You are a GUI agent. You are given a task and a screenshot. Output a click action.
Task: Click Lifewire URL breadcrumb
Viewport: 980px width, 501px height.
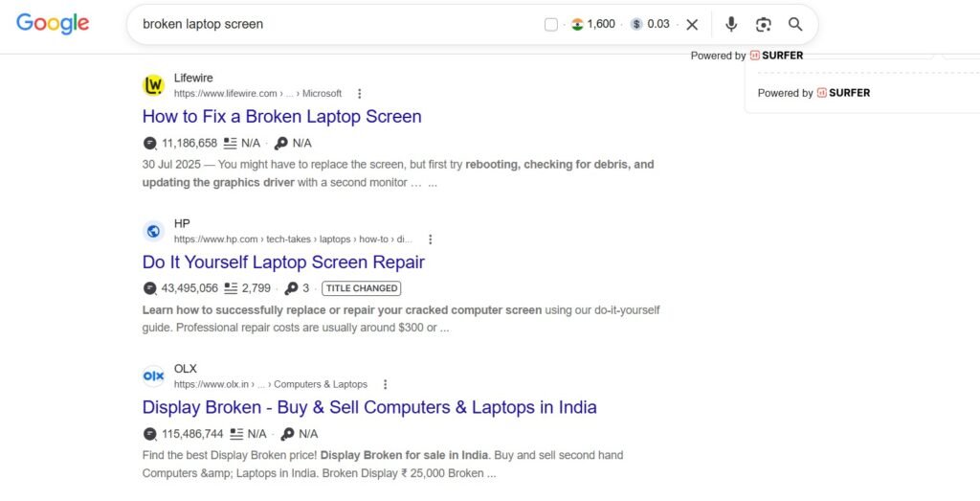pyautogui.click(x=257, y=94)
